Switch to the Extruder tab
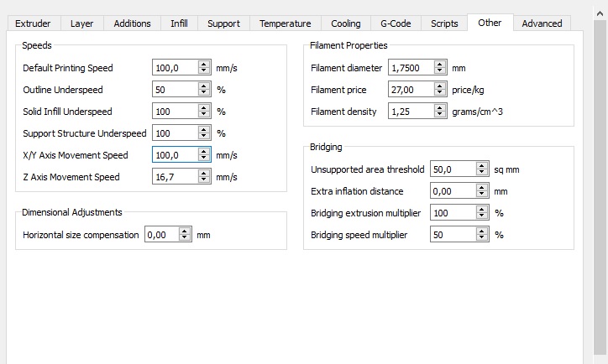Viewport: 608px width, 364px height. tap(33, 23)
